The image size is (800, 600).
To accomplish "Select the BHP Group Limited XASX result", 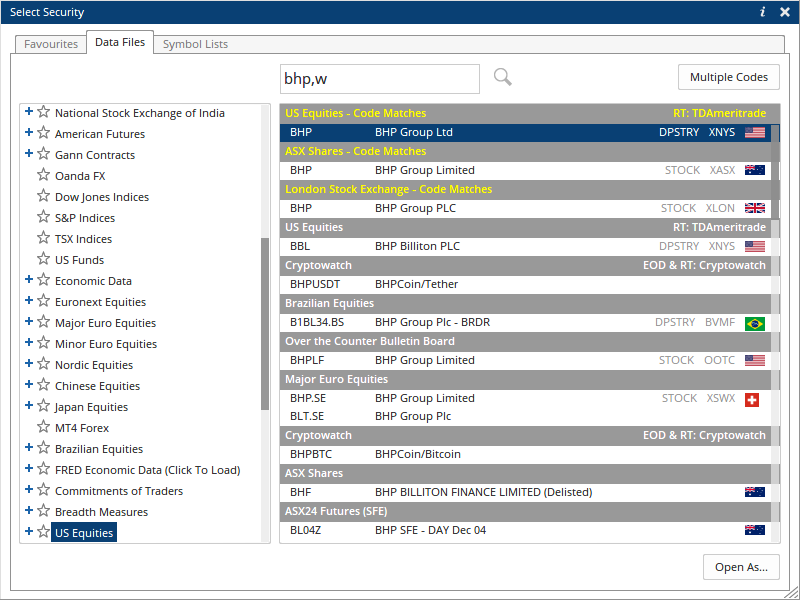I will 526,170.
